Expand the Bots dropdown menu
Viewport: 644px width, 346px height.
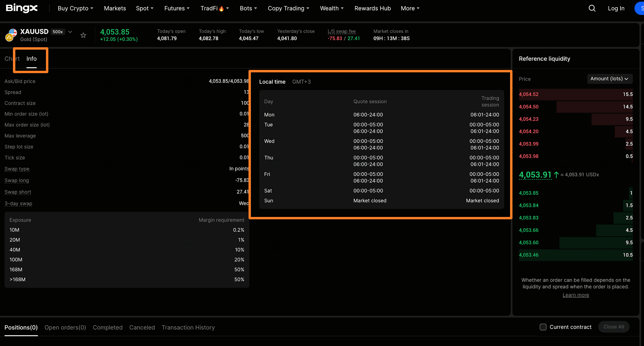pyautogui.click(x=248, y=9)
